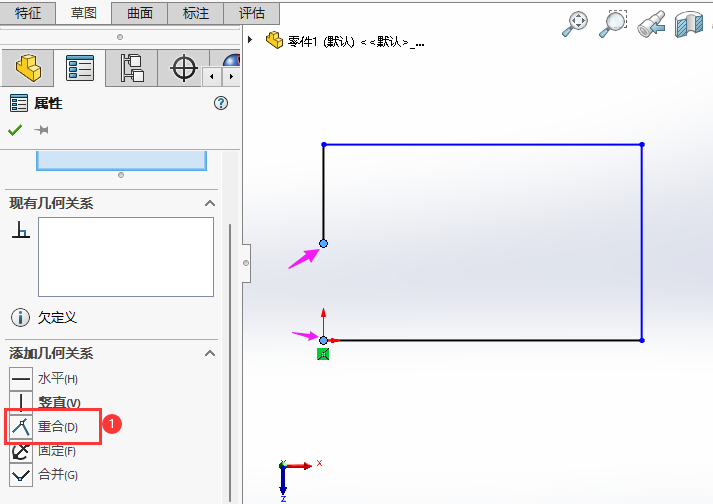Viewport: 713px width, 504px height.
Task: Add the 竖直(V) vertical relation
Action: point(45,402)
